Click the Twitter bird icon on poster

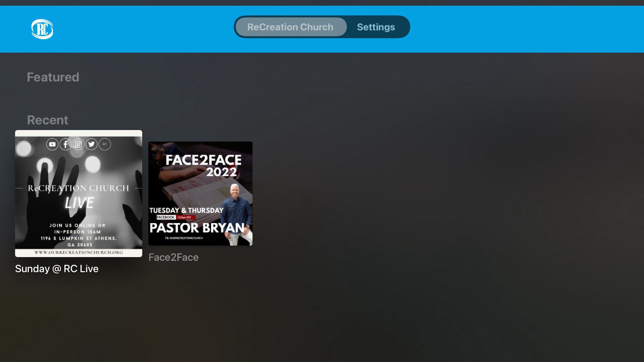coord(92,144)
